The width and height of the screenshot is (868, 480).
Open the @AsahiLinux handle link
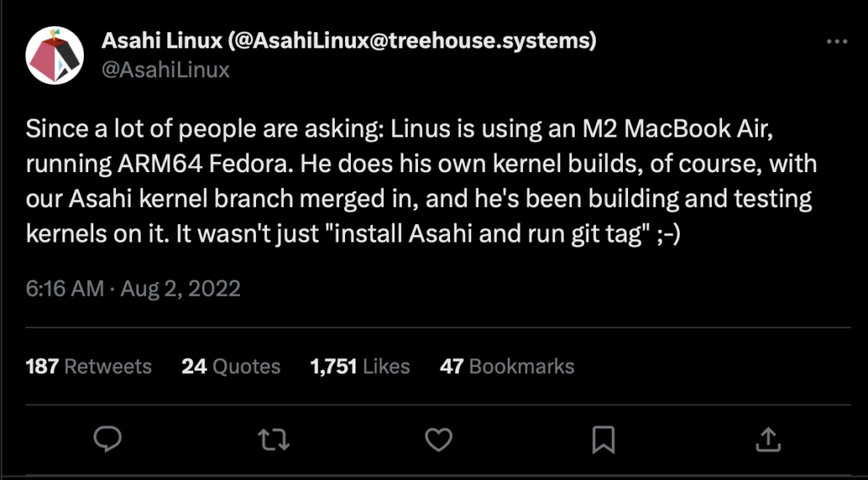click(165, 70)
